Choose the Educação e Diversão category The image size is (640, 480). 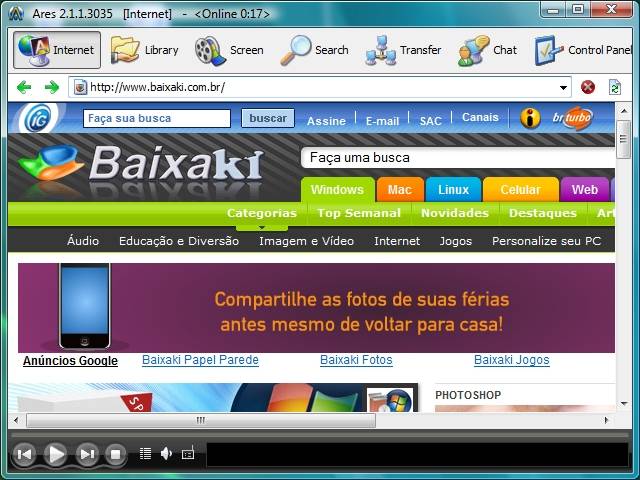pos(179,241)
